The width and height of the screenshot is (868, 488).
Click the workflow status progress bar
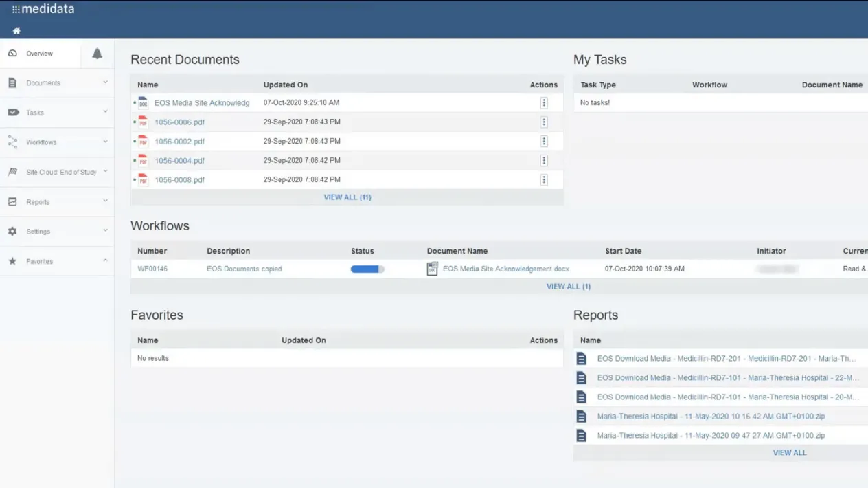367,269
